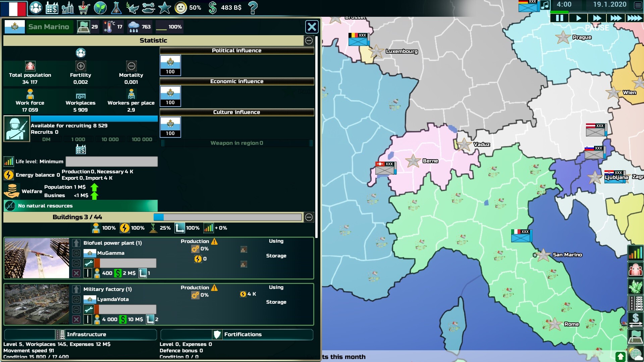Click the fastest game speed button
The height and width of the screenshot is (362, 644).
point(634,18)
